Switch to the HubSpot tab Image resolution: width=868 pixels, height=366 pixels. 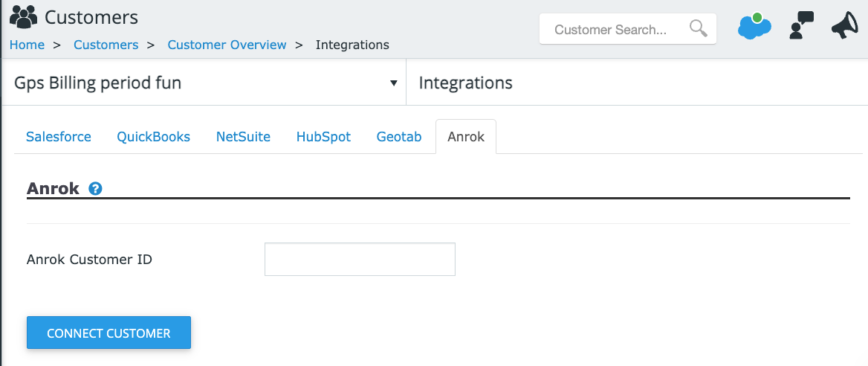tap(323, 137)
